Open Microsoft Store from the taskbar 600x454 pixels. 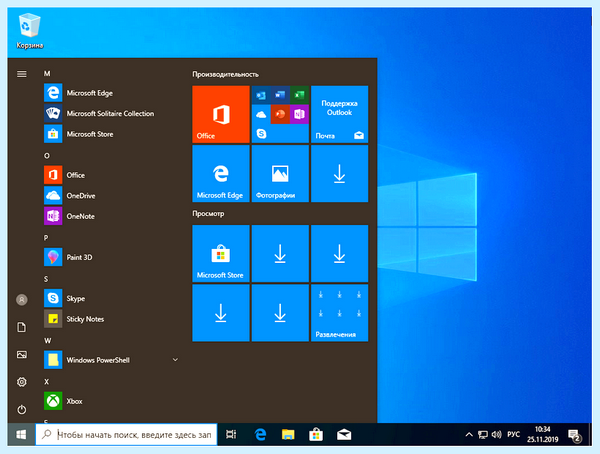316,434
